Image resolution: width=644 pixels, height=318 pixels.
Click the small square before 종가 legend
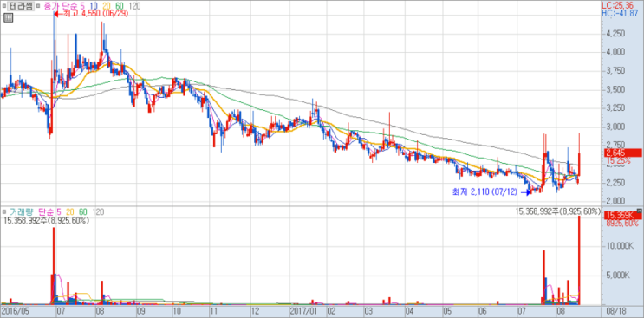coord(39,6)
